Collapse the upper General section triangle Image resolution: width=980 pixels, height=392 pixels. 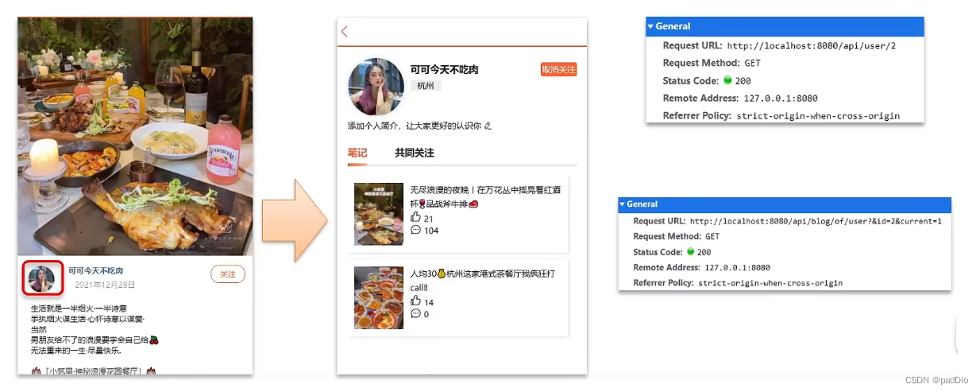point(650,26)
